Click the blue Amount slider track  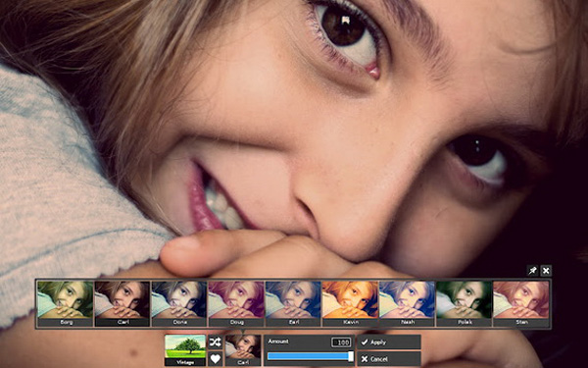pyautogui.click(x=309, y=356)
